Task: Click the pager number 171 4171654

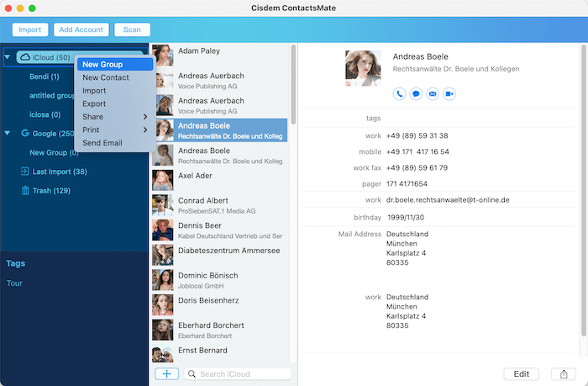Action: [x=407, y=183]
